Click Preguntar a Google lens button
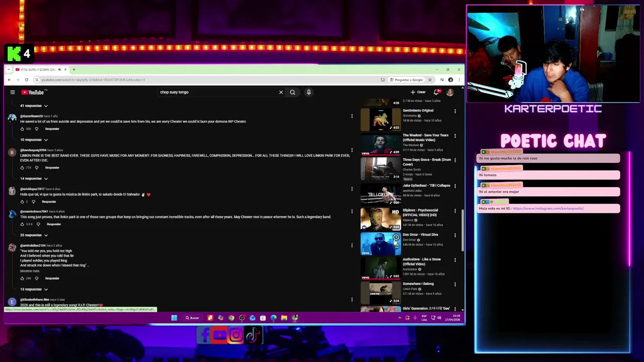Image resolution: width=644 pixels, height=362 pixels. (x=406, y=80)
